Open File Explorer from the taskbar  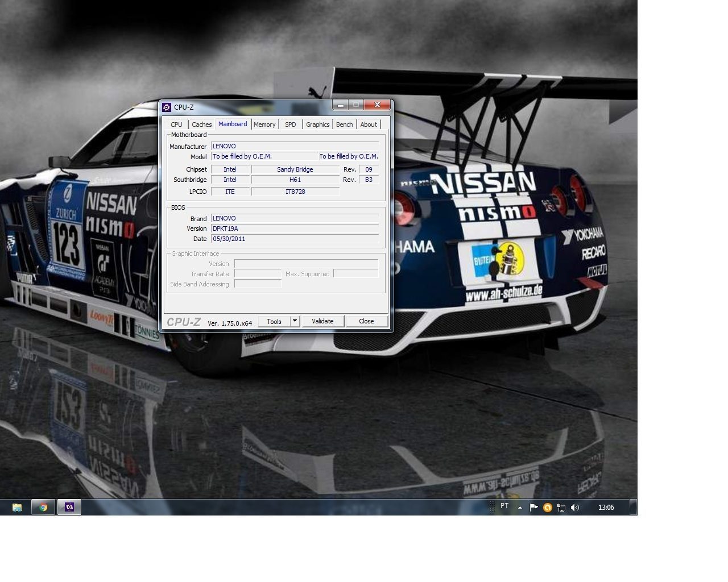coord(17,508)
